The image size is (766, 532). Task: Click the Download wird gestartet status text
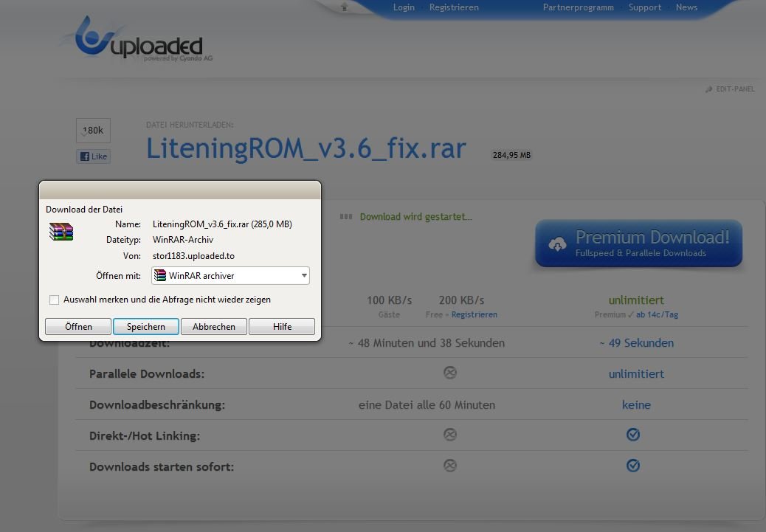[x=415, y=216]
